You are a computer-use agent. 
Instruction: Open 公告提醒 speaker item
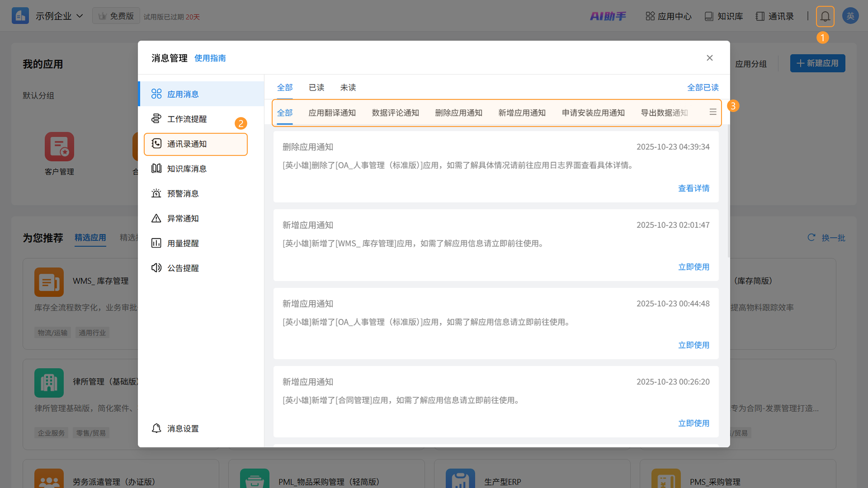[183, 268]
